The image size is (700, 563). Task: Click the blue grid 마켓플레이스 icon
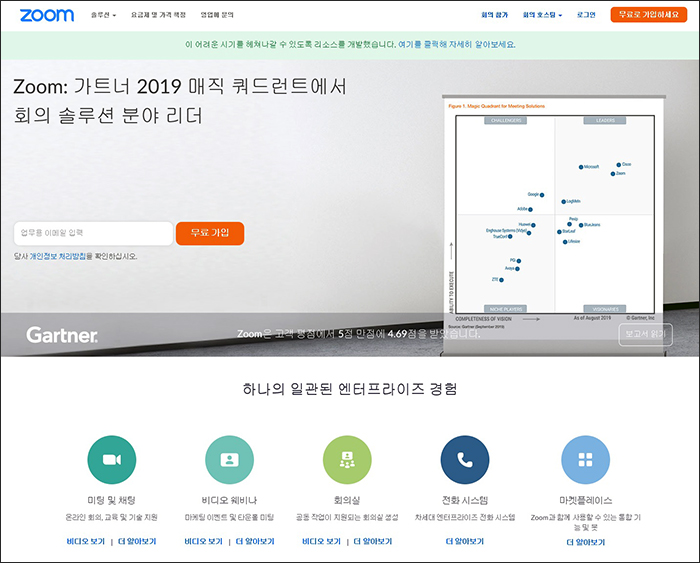tap(585, 459)
